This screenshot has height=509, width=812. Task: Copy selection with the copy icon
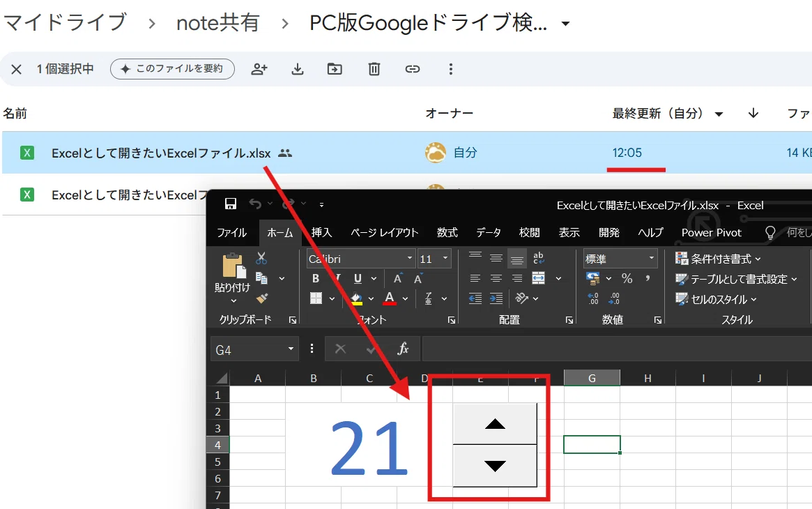[x=261, y=278]
